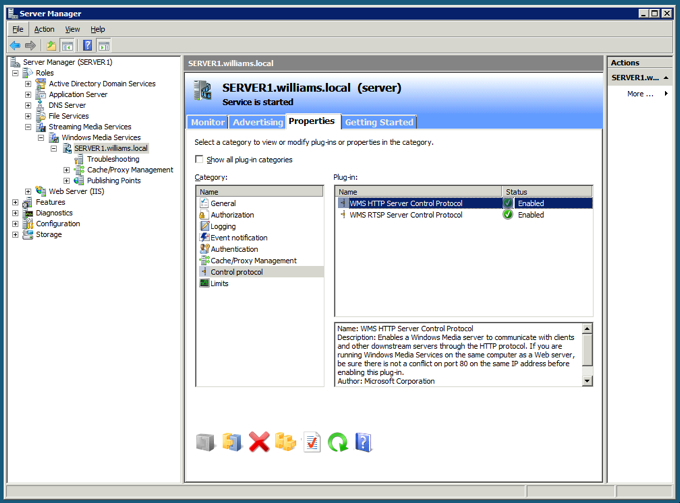This screenshot has width=680, height=503.
Task: Expand the File Services node
Action: coord(28,116)
